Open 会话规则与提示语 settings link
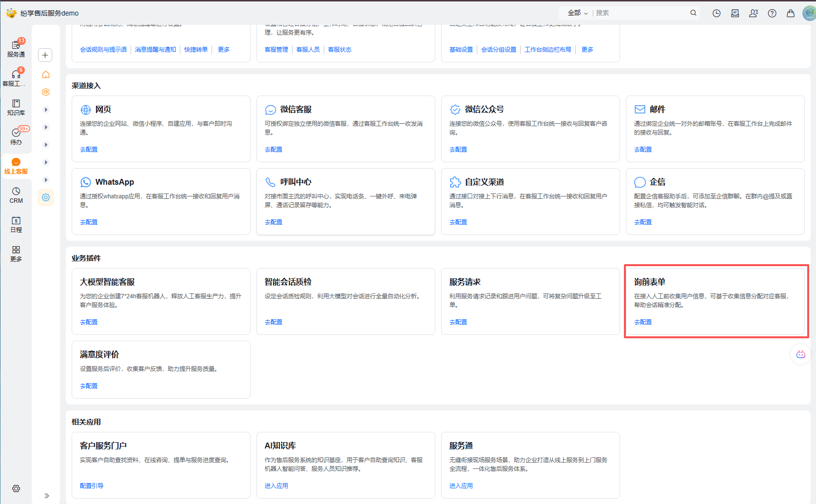Image resolution: width=816 pixels, height=504 pixels. click(103, 50)
